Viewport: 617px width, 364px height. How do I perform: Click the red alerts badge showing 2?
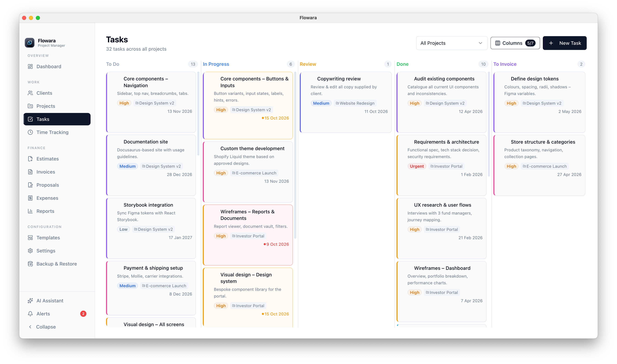click(x=83, y=314)
